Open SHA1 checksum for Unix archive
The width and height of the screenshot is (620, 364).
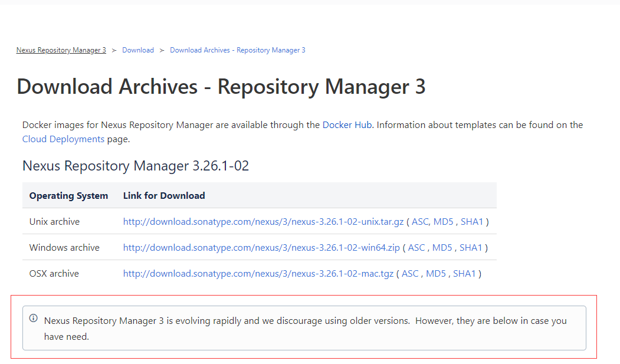click(472, 222)
